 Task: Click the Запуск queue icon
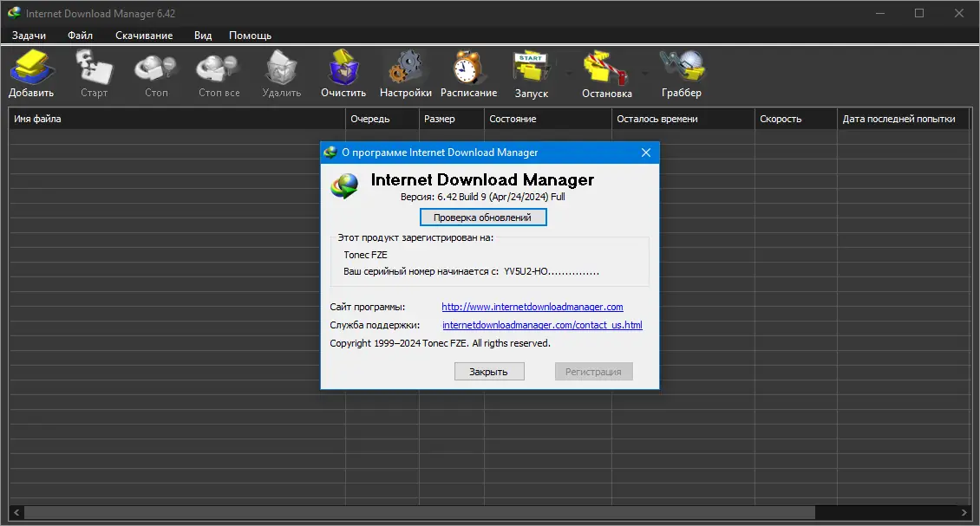531,69
